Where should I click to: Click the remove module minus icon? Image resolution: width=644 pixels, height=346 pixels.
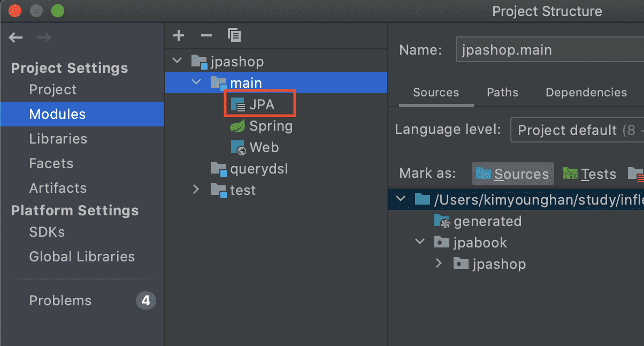206,36
